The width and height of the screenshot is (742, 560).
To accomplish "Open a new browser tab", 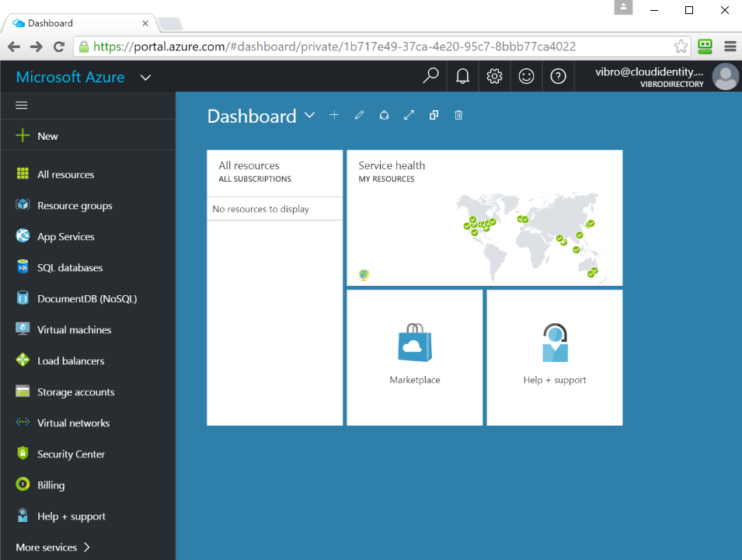I will (170, 23).
